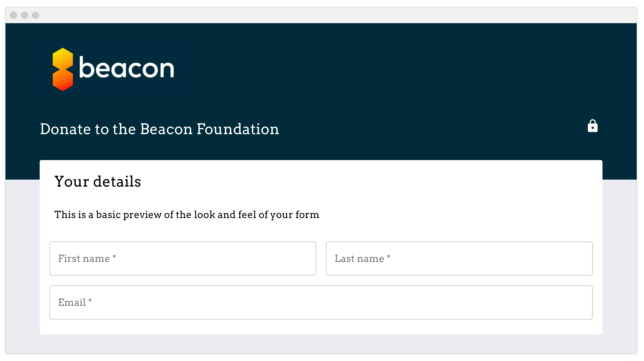Viewport: 644px width, 361px height.
Task: Click the white "beacon" wordmark
Action: [x=126, y=68]
